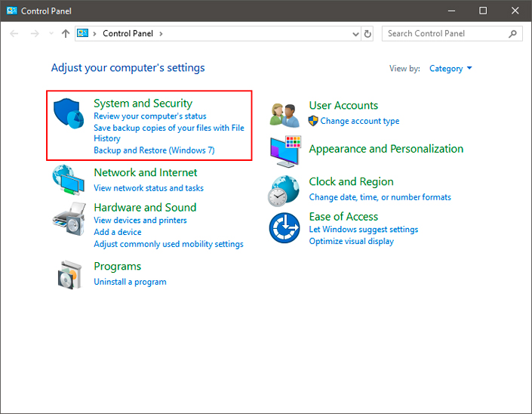The image size is (532, 414).
Task: Click Uninstall a program link
Action: [130, 282]
